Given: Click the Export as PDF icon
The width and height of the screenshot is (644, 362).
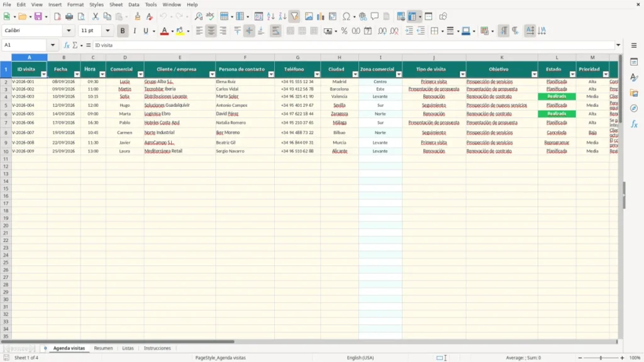Looking at the screenshot, I should pos(57,16).
